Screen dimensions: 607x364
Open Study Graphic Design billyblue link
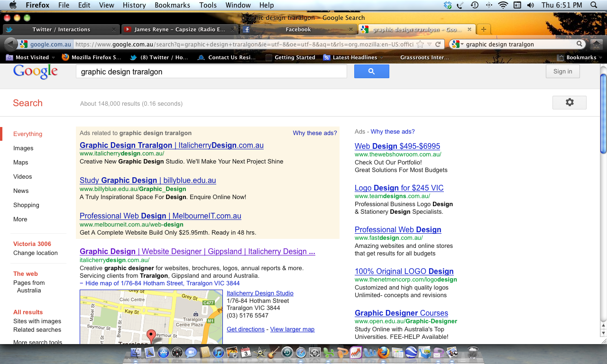(148, 181)
